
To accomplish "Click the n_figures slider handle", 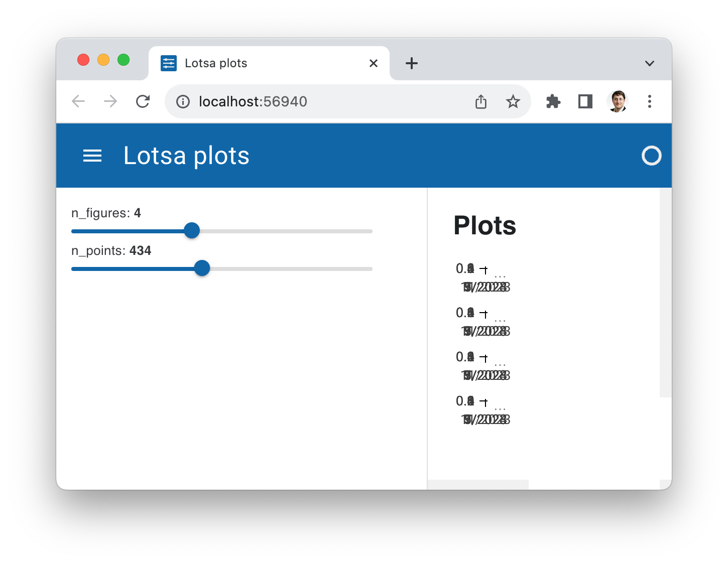I will tap(192, 230).
